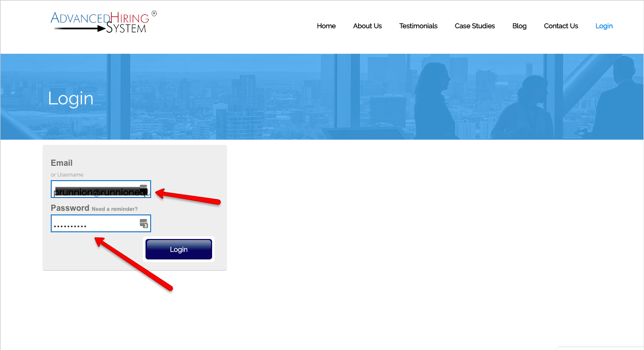
Task: Go to Contact Us
Action: [561, 26]
